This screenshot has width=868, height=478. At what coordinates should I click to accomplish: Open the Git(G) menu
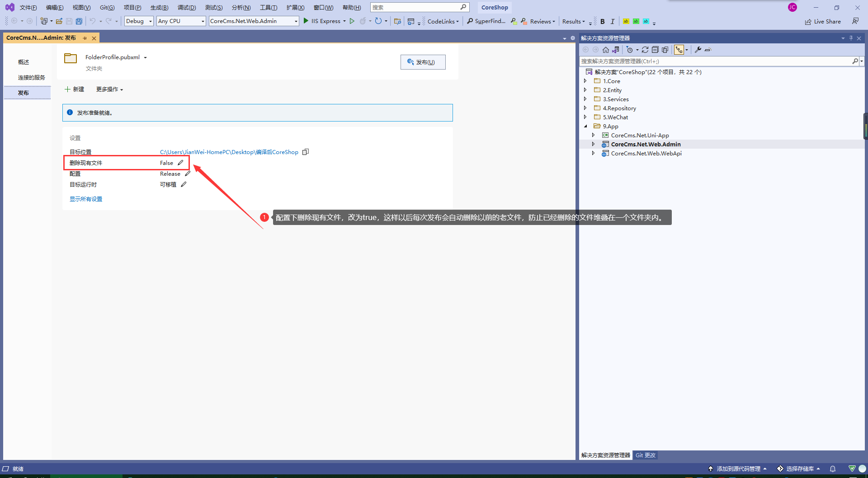tap(107, 7)
